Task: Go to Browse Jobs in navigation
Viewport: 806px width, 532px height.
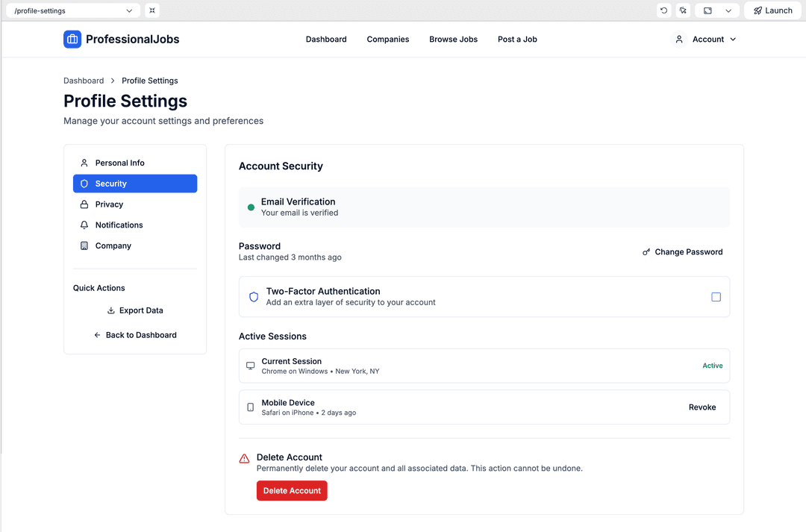Action: click(x=453, y=40)
